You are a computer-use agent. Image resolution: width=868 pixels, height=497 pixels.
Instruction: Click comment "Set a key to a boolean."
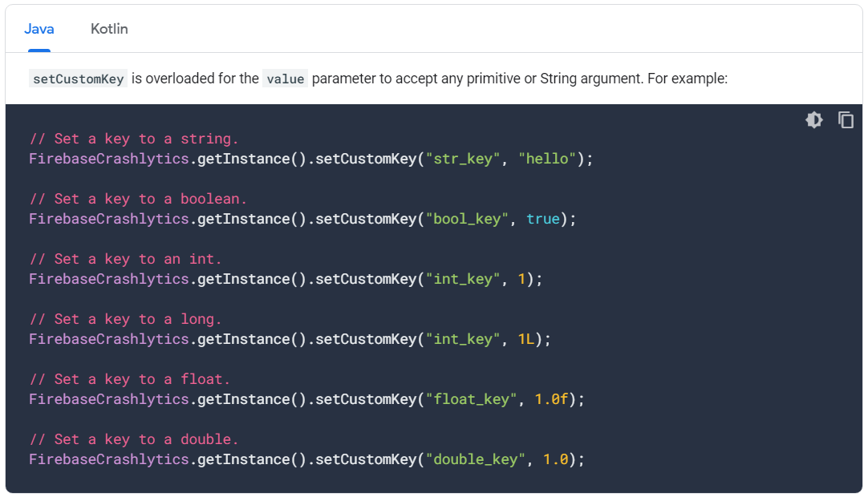tap(138, 199)
